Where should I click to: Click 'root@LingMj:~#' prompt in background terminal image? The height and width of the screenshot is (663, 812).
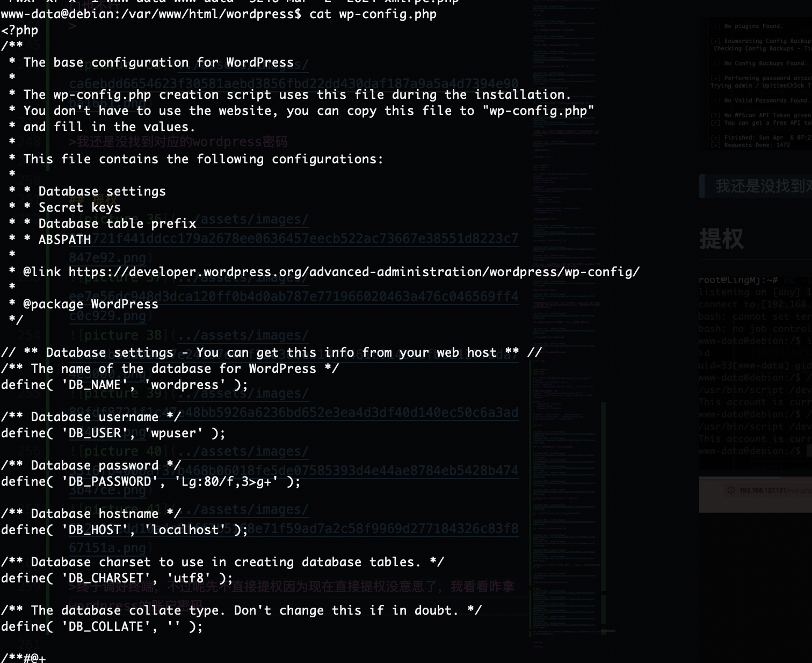pyautogui.click(x=738, y=280)
